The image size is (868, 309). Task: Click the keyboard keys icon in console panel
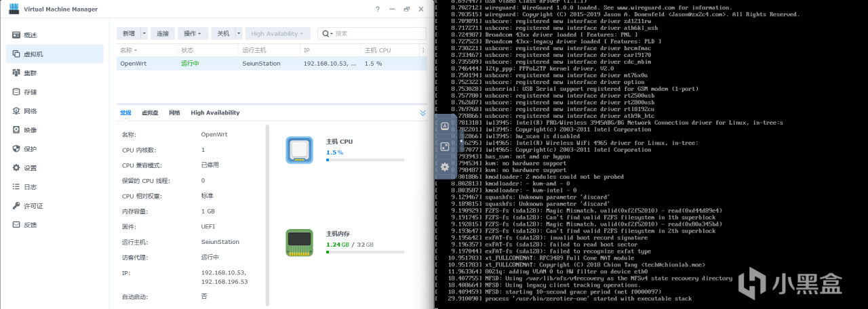tap(445, 127)
